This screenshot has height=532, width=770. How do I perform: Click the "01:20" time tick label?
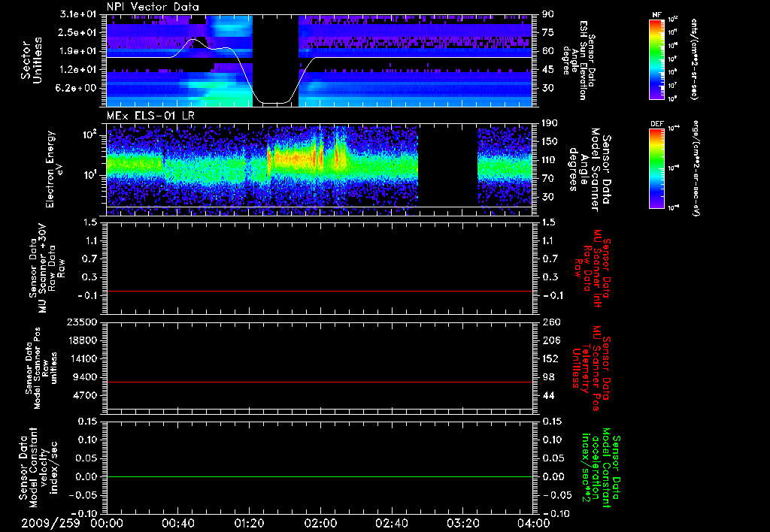(249, 524)
